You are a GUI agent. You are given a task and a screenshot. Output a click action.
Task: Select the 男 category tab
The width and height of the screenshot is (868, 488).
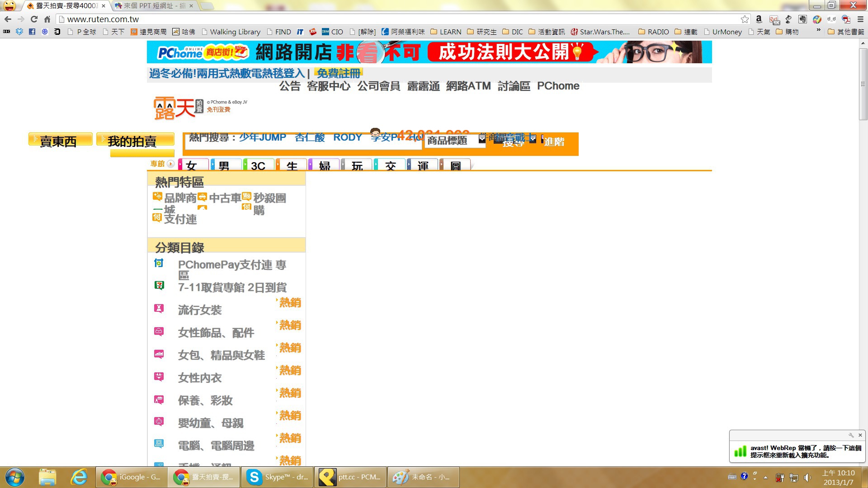pos(226,165)
